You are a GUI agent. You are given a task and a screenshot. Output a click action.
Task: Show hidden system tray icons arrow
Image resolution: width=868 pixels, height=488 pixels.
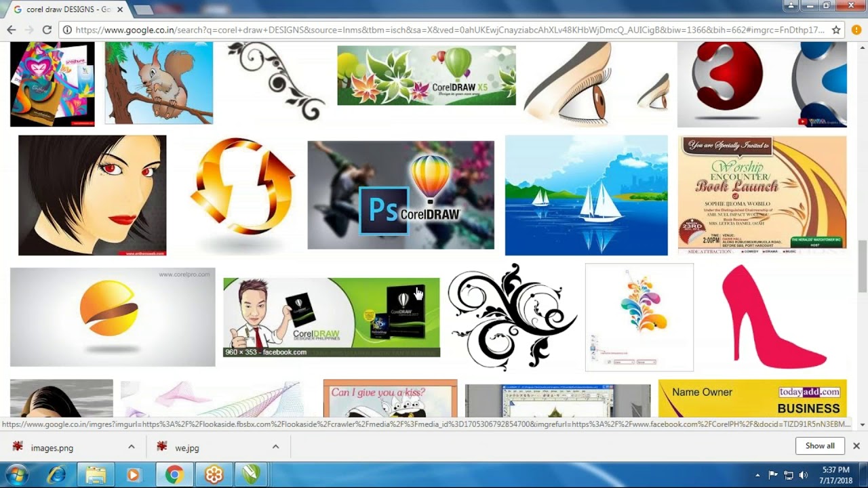click(757, 475)
